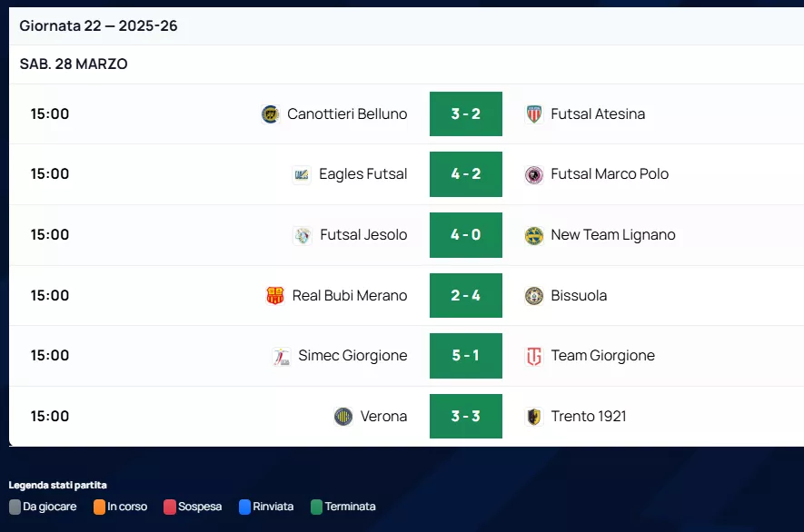Click the Eagles Futsal team logo
Screen dimensions: 804x532
[302, 174]
